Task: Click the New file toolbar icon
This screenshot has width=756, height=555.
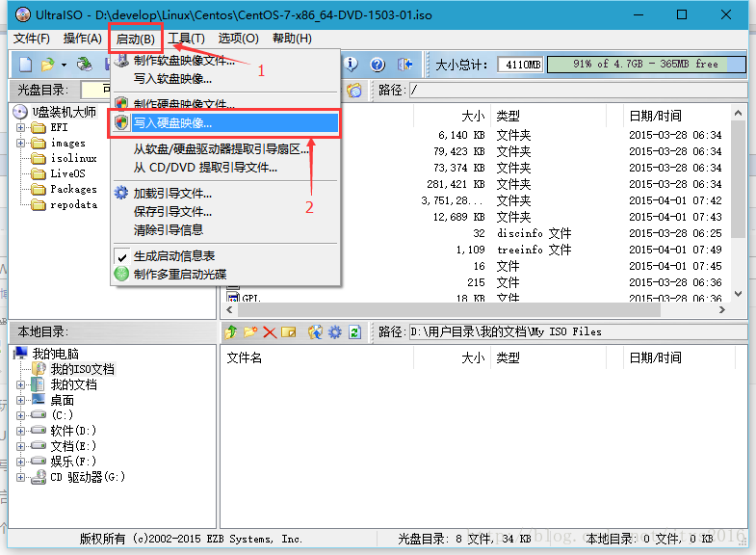Action: 26,65
